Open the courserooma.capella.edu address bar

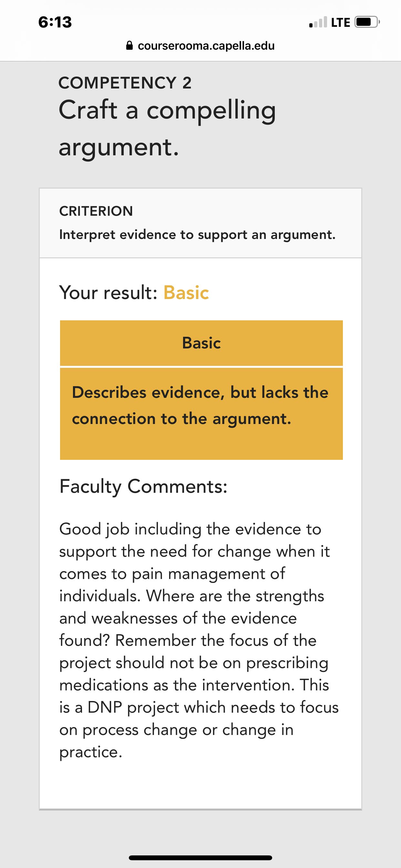click(x=200, y=46)
